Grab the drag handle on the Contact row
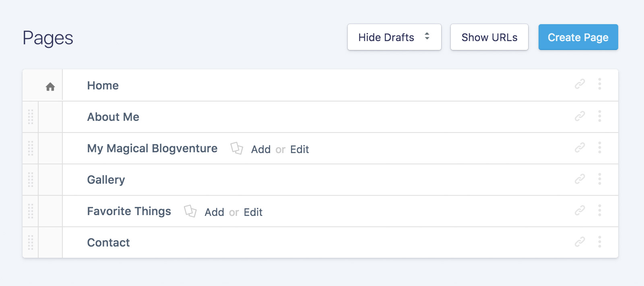This screenshot has height=286, width=644. 30,242
